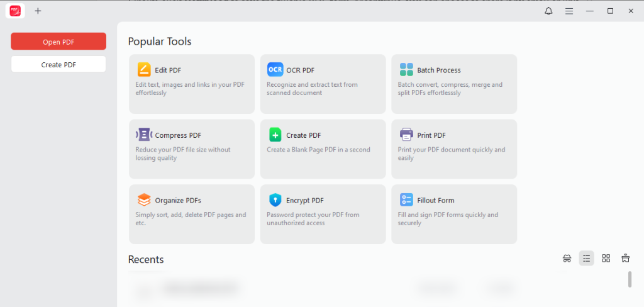Image resolution: width=644 pixels, height=307 pixels.
Task: Click the Recents heading
Action: (x=146, y=259)
